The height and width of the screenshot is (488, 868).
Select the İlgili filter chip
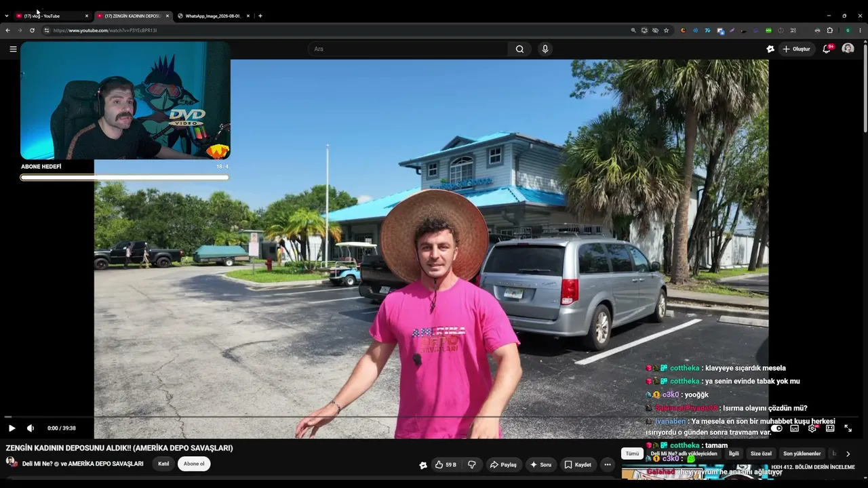[734, 453]
